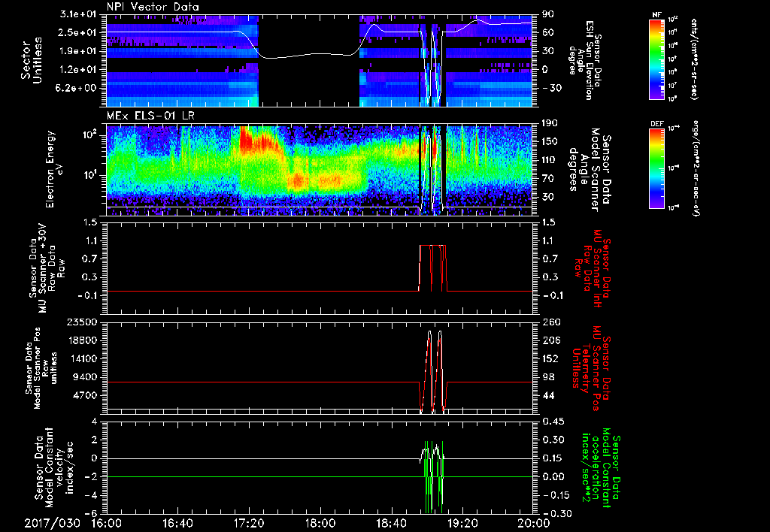Click the 1.2e+01 sector tick value
Viewport: 770px width, 532px height.
pos(78,69)
